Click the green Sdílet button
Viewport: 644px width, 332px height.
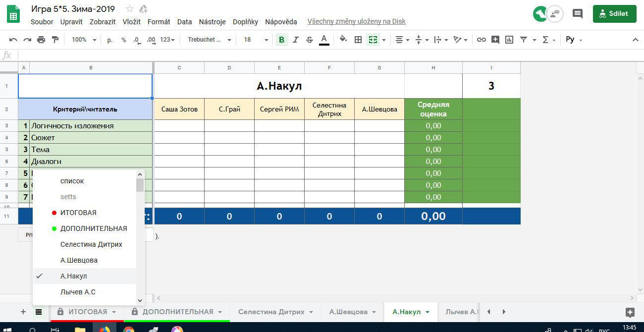click(x=614, y=14)
